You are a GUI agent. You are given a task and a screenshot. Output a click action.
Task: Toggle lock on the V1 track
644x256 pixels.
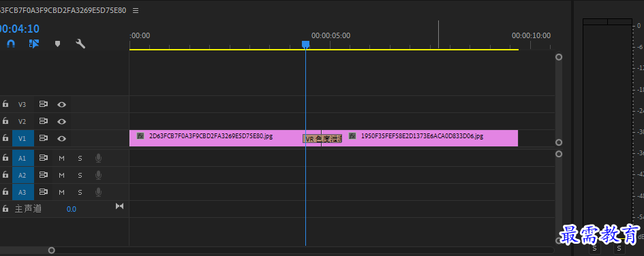[5, 139]
